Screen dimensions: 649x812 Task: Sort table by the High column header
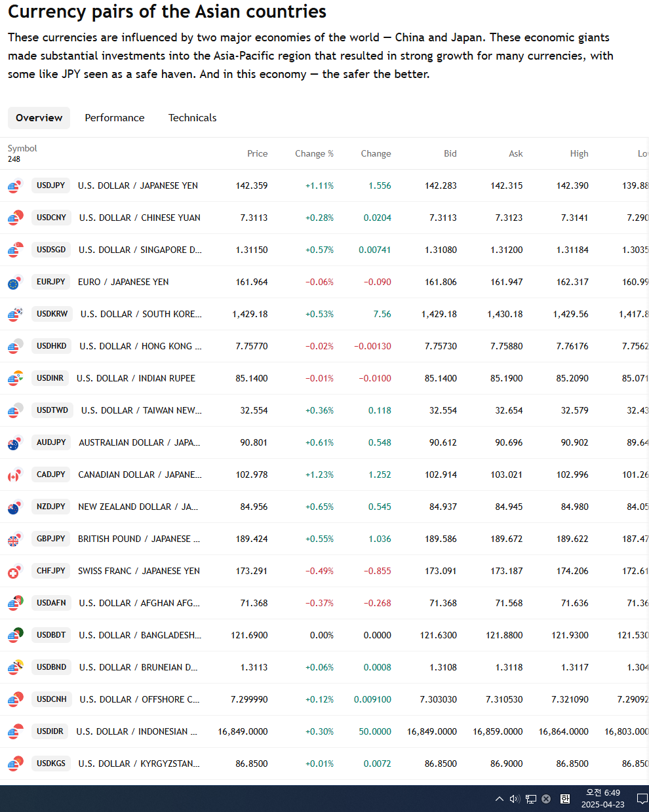[x=579, y=153]
